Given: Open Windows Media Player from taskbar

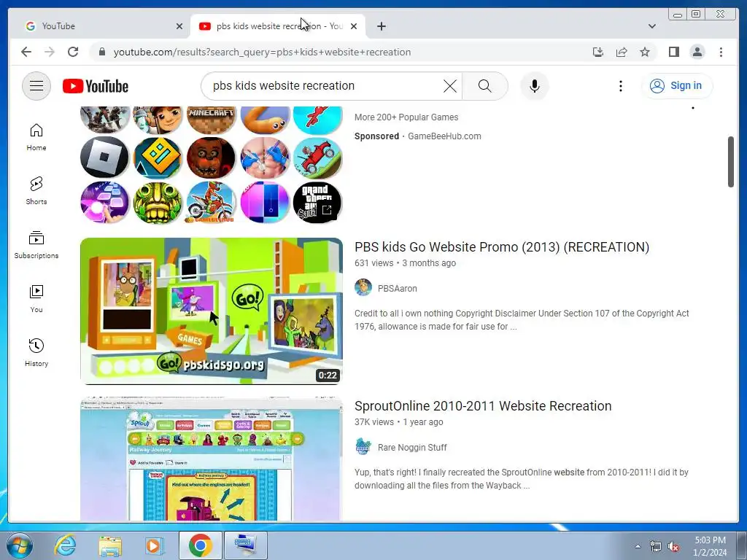Looking at the screenshot, I should (x=155, y=545).
